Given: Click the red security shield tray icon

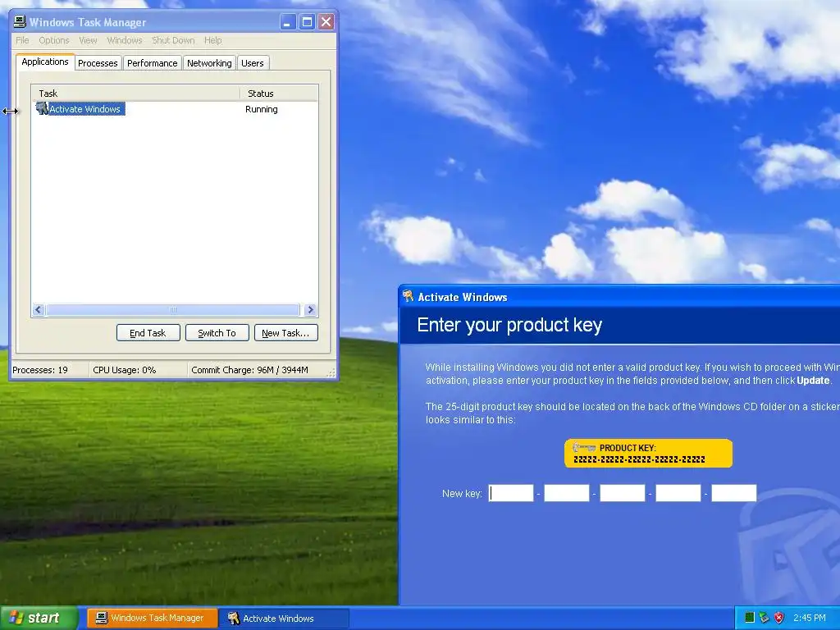Looking at the screenshot, I should (x=779, y=618).
